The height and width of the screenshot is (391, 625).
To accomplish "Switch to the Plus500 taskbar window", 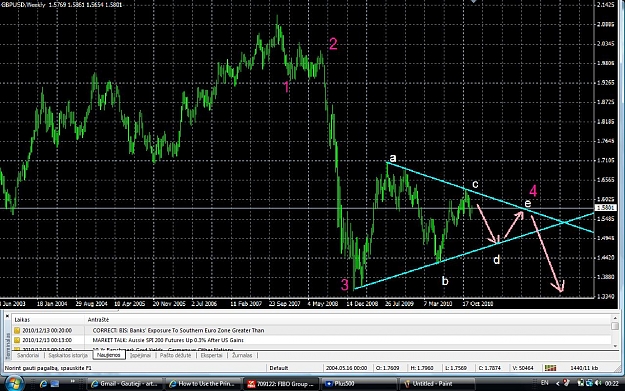I will 358,383.
